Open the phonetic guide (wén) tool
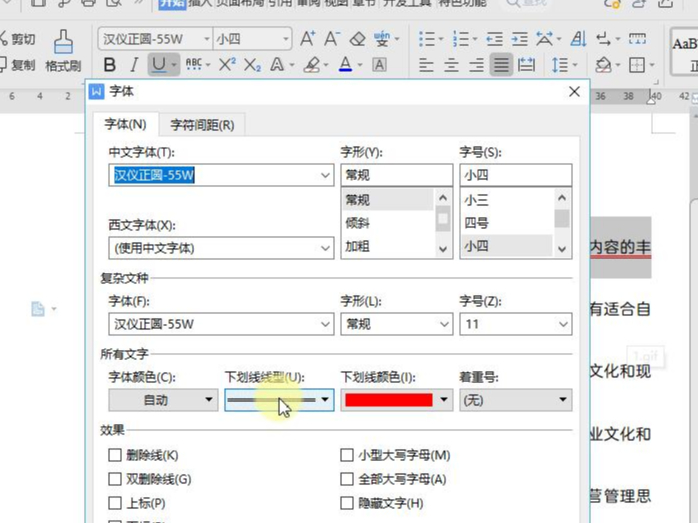 [381, 39]
